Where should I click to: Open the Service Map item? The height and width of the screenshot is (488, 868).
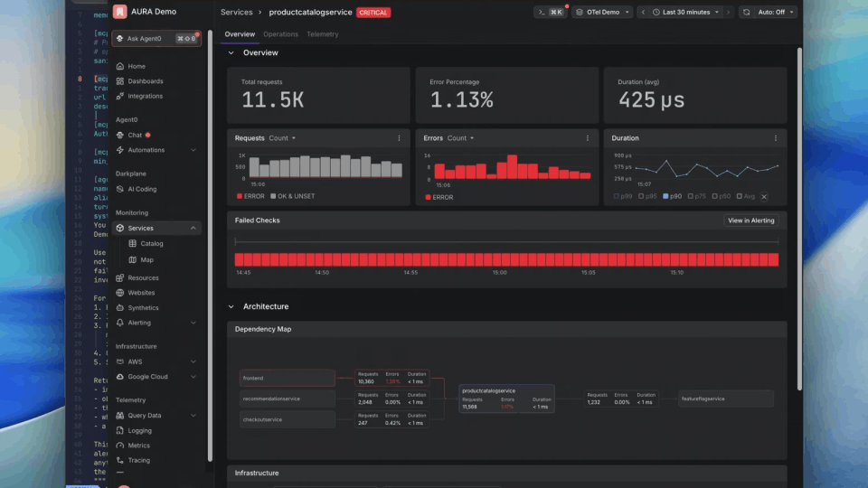pyautogui.click(x=146, y=259)
